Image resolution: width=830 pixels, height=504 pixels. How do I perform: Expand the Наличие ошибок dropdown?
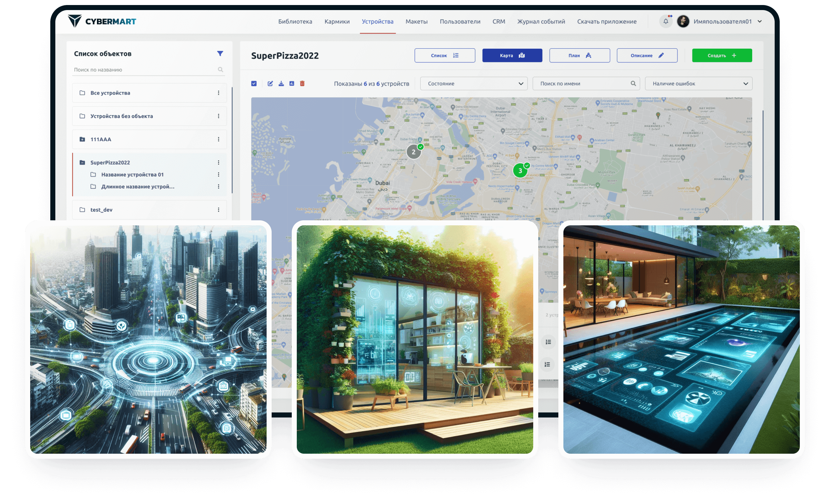tap(698, 83)
